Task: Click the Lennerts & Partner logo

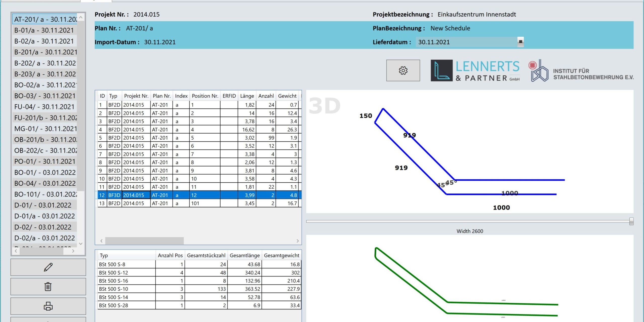Action: pos(475,71)
